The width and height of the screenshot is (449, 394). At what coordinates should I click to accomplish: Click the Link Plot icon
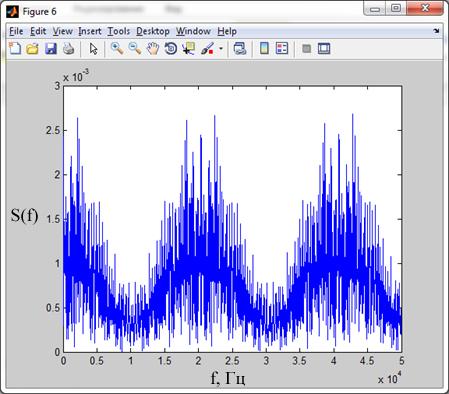240,49
